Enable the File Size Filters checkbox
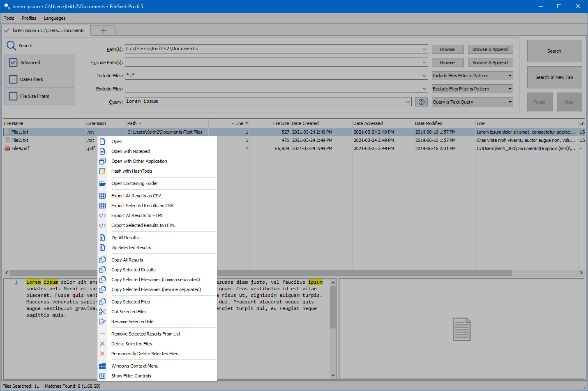 [13, 96]
